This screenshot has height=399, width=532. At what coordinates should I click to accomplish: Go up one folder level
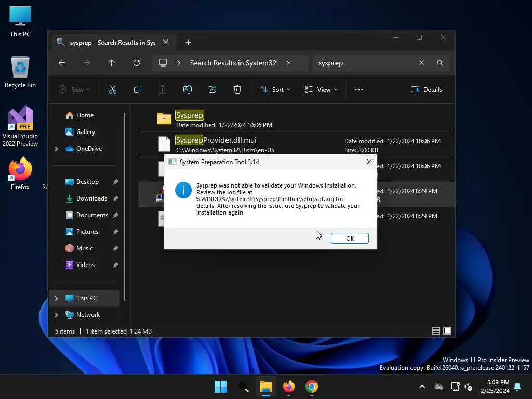click(x=111, y=63)
